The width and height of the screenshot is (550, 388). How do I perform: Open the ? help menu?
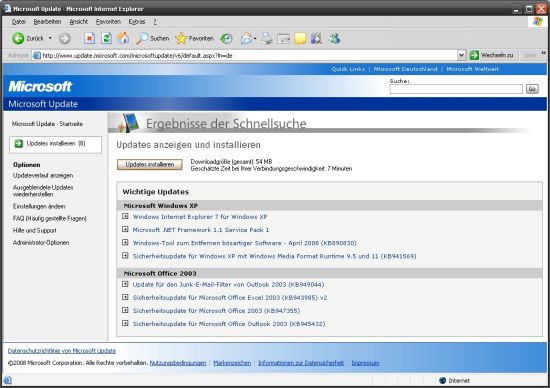click(x=155, y=22)
